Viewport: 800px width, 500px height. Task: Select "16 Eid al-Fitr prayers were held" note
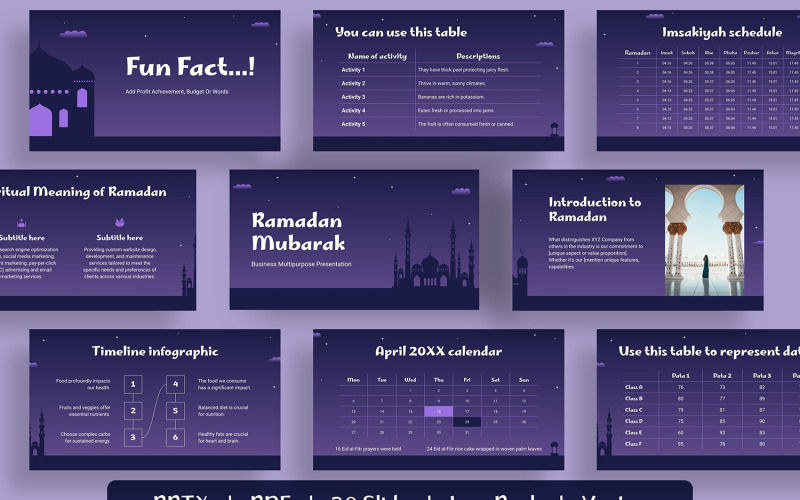(368, 449)
